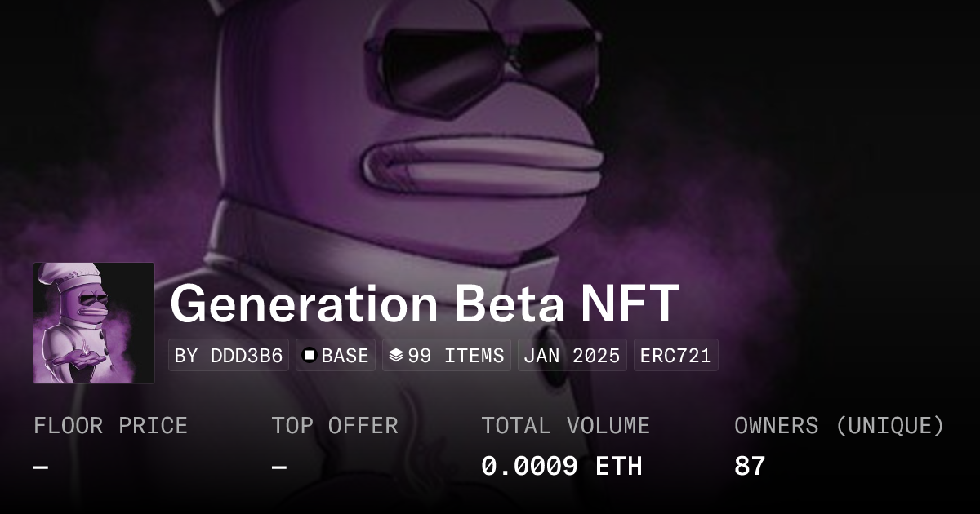Click the chef hat in collection thumbnail

pos(75,277)
